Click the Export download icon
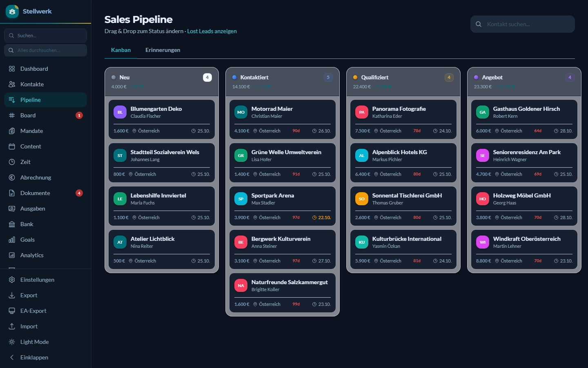 pos(12,295)
